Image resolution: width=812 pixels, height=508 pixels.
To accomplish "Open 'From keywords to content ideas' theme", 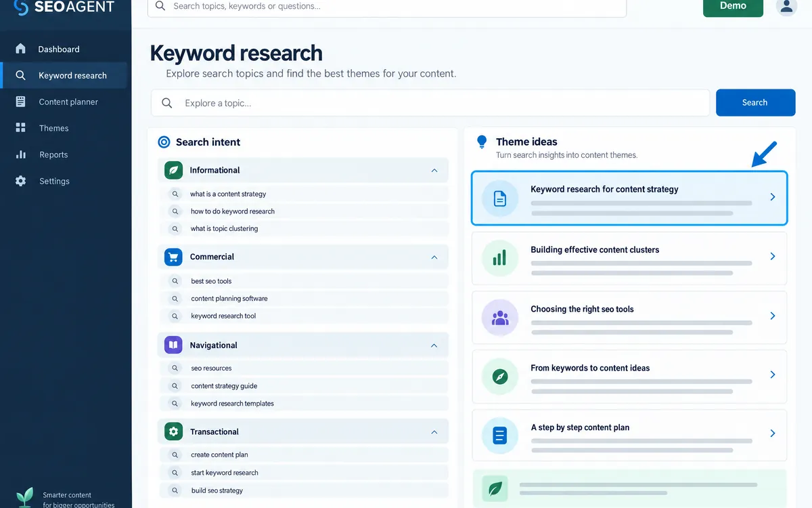I will coord(629,376).
